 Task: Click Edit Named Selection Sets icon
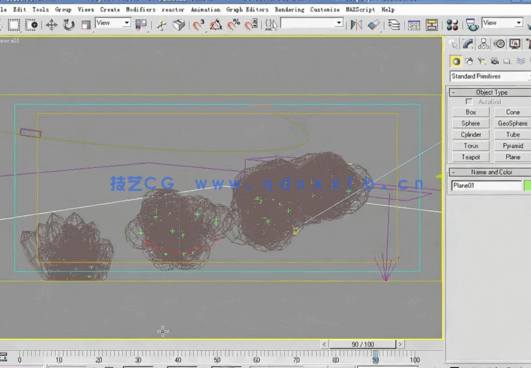[271, 25]
